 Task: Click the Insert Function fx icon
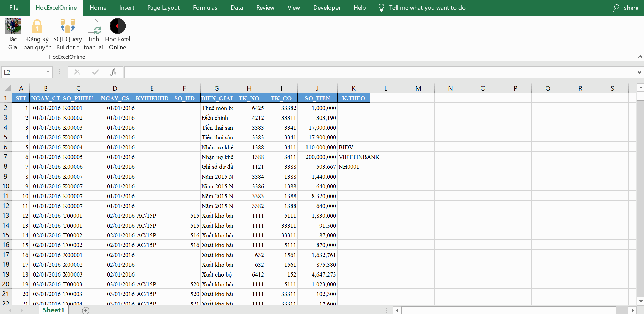coord(113,72)
